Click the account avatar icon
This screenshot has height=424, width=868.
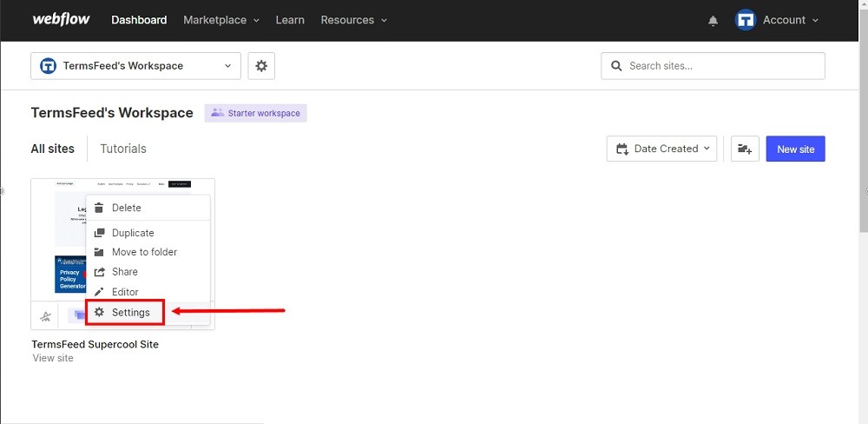click(745, 20)
